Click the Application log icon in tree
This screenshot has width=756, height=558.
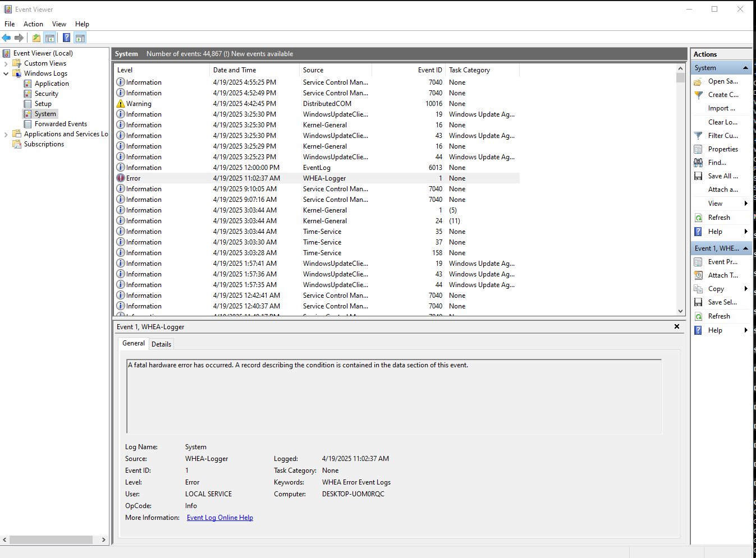tap(28, 84)
